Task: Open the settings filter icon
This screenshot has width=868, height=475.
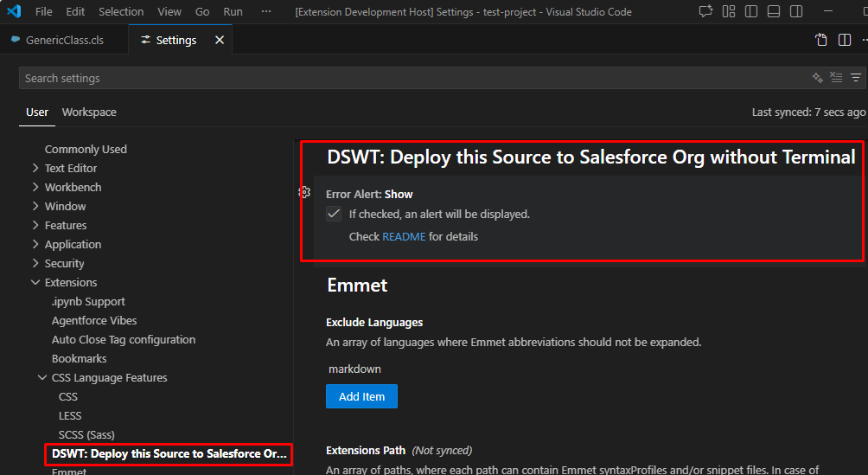Action: 856,78
